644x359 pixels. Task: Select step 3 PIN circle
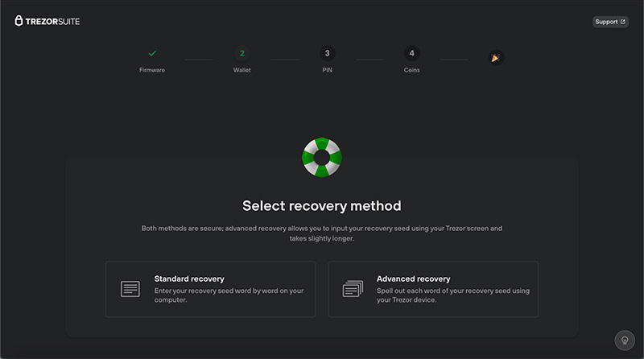click(x=328, y=53)
